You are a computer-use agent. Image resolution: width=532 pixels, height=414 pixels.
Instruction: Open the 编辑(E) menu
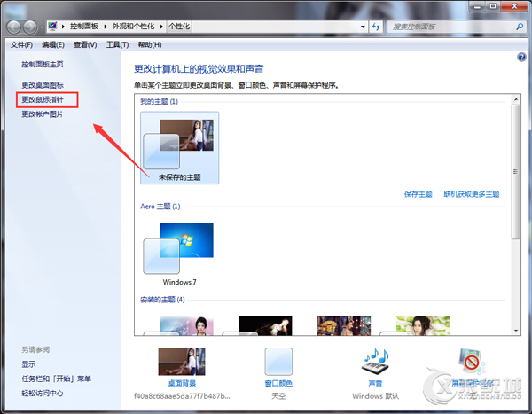(x=53, y=45)
